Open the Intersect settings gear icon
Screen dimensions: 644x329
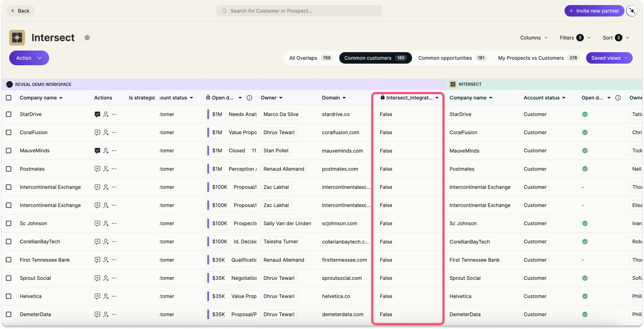[87, 38]
